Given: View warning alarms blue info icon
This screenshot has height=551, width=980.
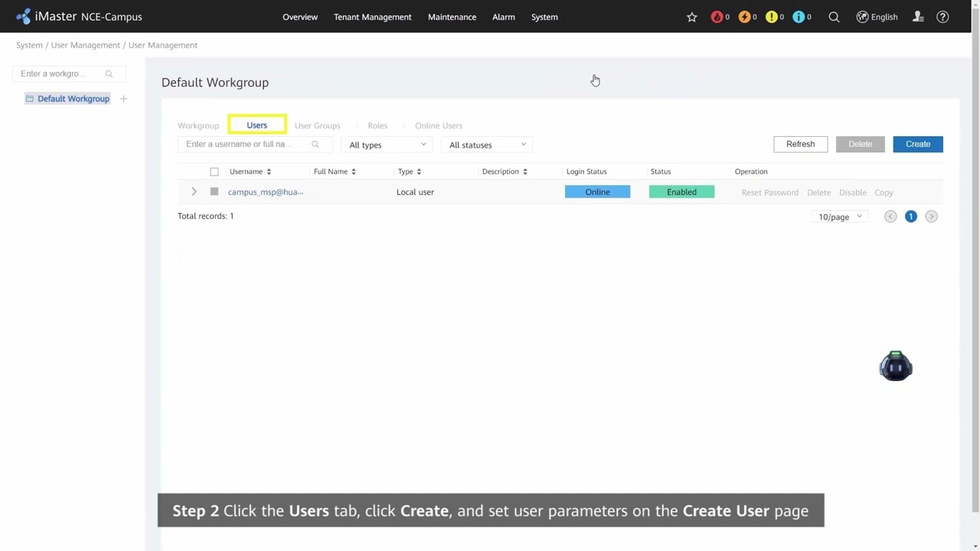Looking at the screenshot, I should coord(799,17).
